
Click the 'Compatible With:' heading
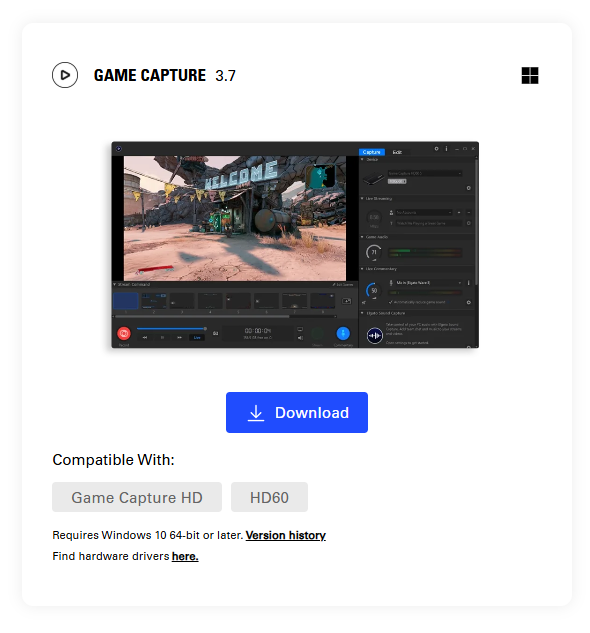pos(113,460)
